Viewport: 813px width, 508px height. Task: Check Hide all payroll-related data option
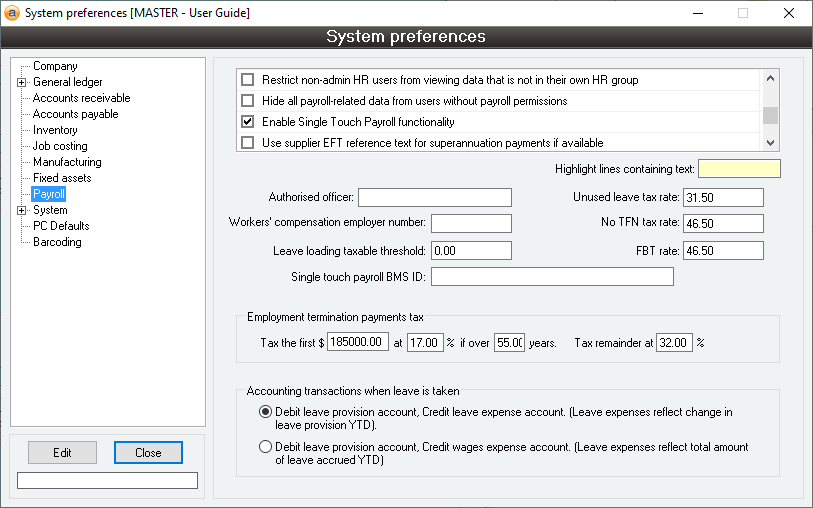pos(248,101)
